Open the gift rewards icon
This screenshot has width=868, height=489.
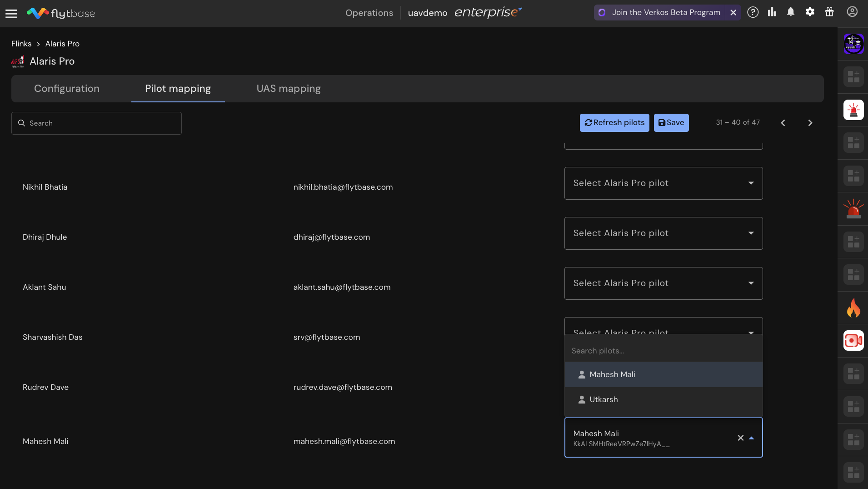pyautogui.click(x=829, y=12)
